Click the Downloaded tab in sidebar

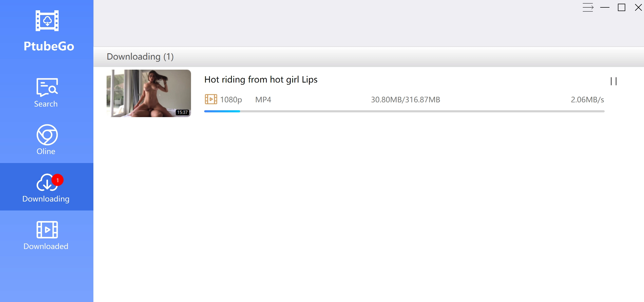(x=46, y=235)
